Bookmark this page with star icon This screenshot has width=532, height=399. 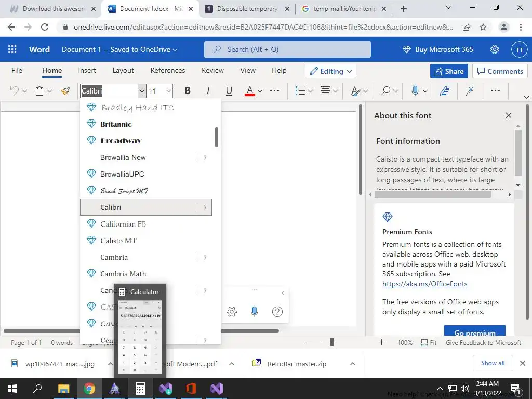[x=483, y=27]
